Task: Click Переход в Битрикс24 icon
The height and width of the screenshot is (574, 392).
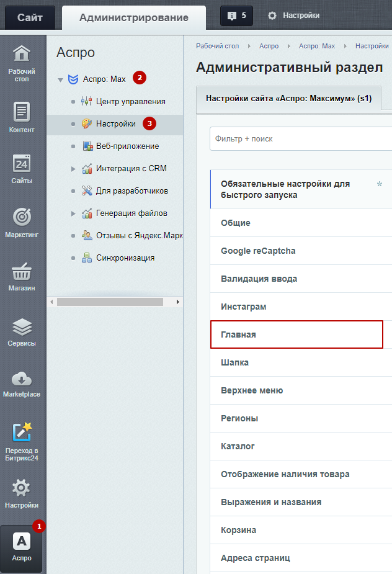Action: 22,432
